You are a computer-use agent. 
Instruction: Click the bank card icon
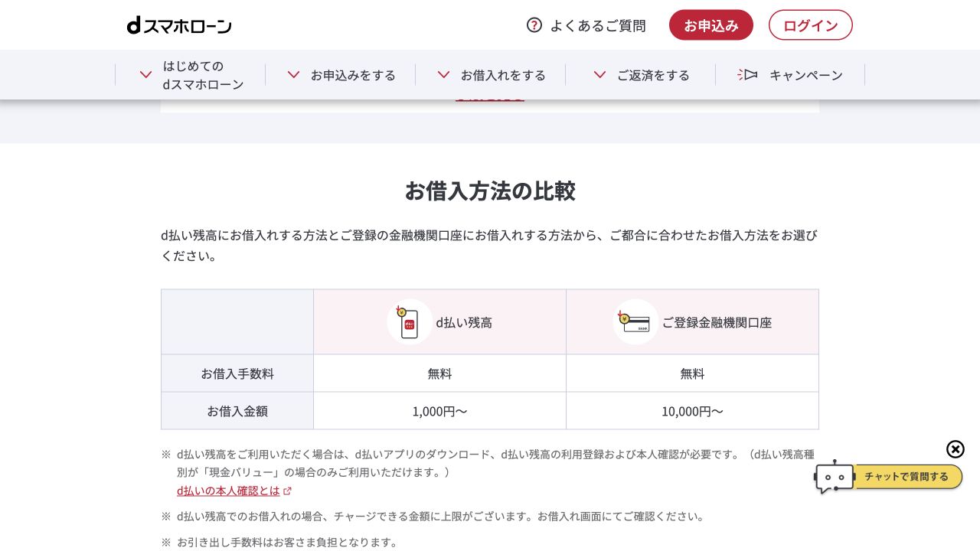click(635, 322)
